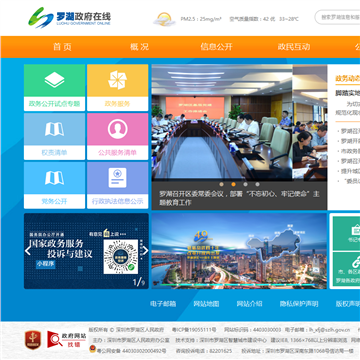
Task: Open 公共服务清单 pink person tile
Action: (x=118, y=137)
